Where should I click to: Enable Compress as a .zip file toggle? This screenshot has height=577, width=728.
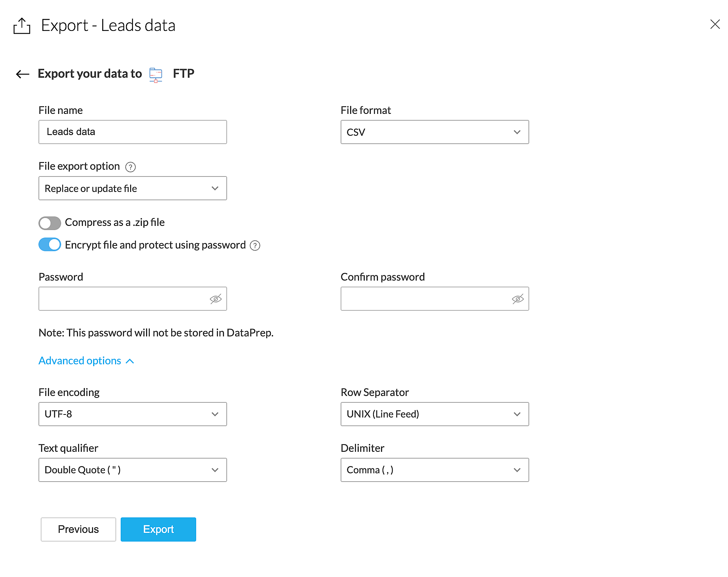click(50, 223)
